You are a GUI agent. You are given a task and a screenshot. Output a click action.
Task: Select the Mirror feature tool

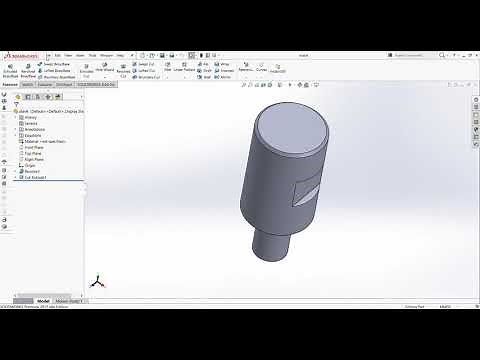pos(222,77)
